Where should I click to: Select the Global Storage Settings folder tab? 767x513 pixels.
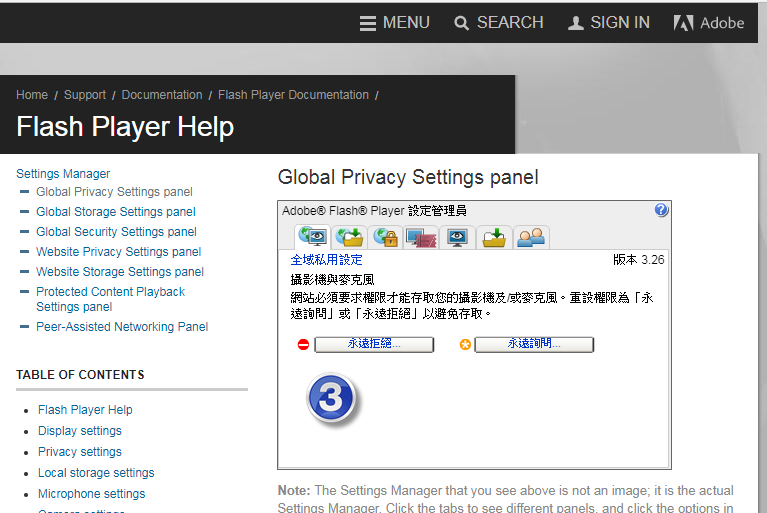349,237
